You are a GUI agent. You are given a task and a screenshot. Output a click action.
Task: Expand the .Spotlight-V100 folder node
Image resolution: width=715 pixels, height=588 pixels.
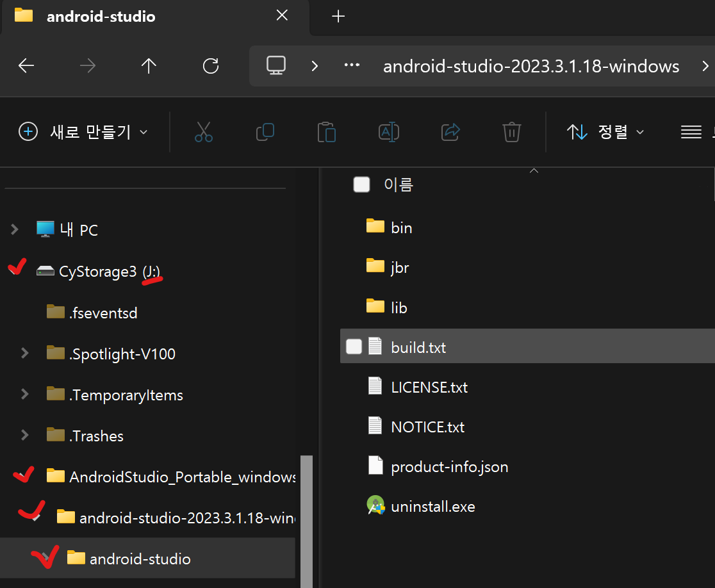click(24, 353)
